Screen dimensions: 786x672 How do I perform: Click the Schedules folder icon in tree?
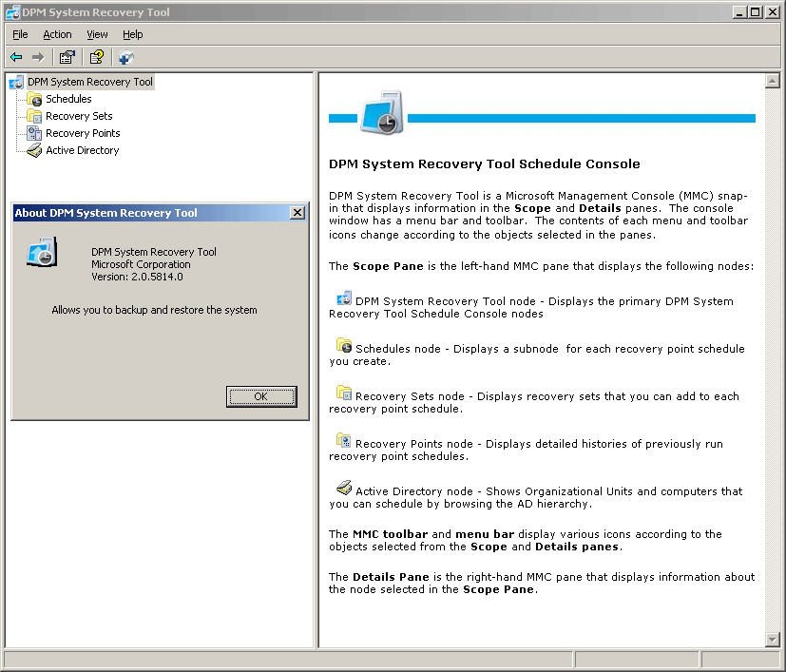(34, 99)
